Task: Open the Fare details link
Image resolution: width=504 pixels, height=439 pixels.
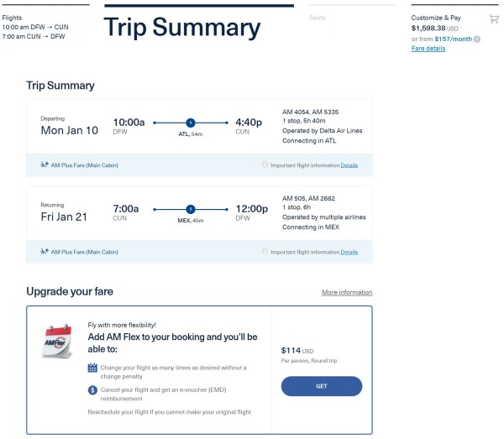Action: (x=428, y=49)
